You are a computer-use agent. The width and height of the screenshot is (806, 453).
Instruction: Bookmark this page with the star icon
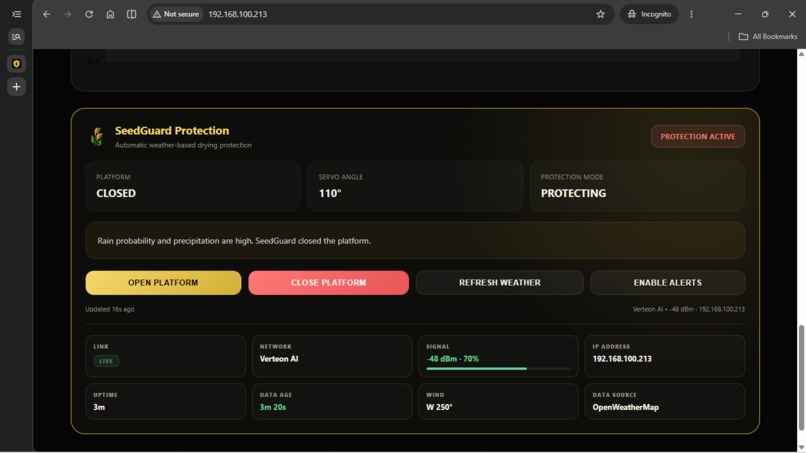(x=600, y=14)
